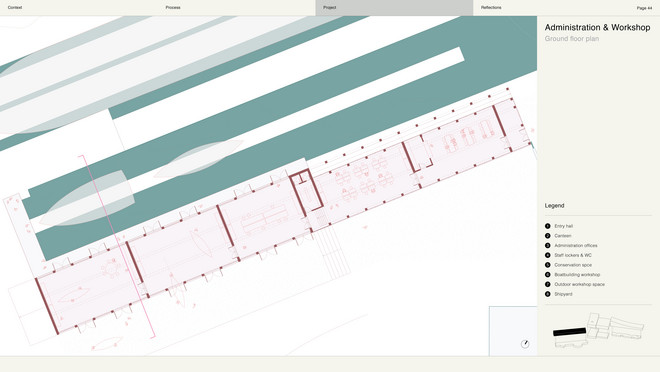Click the site key plan thumbnail
Image resolution: width=660 pixels, height=372 pixels.
[x=598, y=330]
